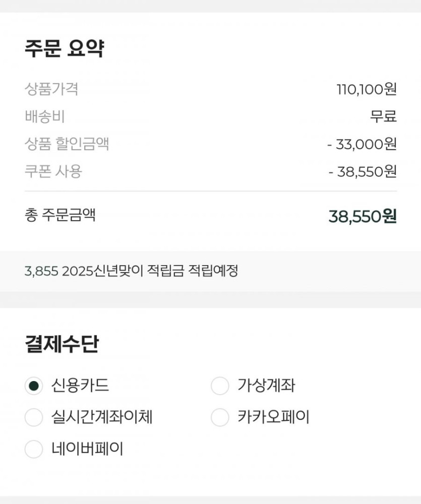
Task: Pick the 카카오페이 radio button
Action: pyautogui.click(x=220, y=417)
